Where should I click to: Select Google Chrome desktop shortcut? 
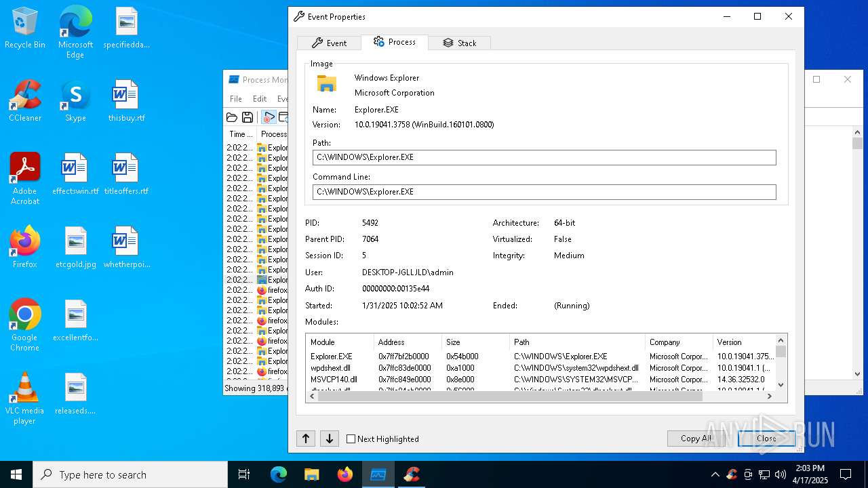coord(25,325)
